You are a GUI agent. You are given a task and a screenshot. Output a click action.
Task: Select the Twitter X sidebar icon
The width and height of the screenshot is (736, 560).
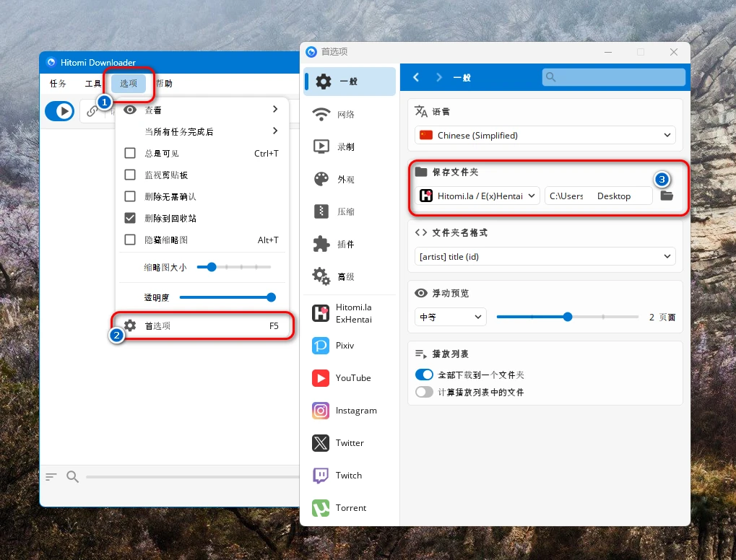[321, 443]
